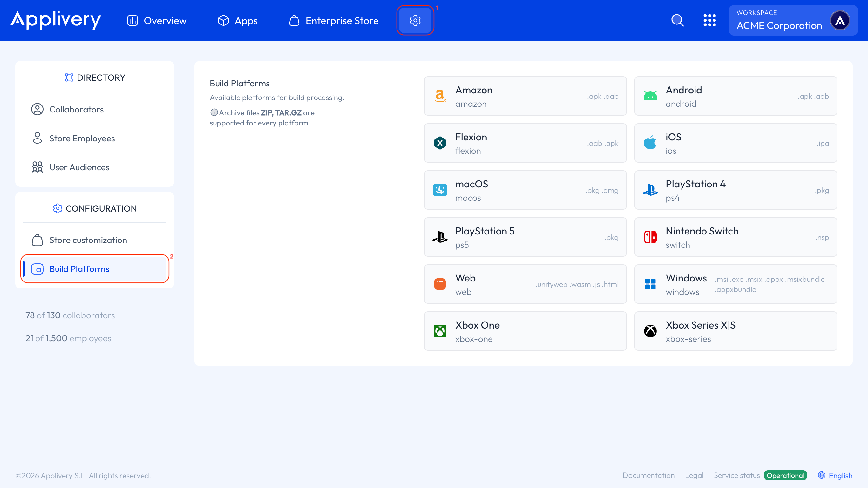Click the 'macOS' platform name

(x=471, y=184)
